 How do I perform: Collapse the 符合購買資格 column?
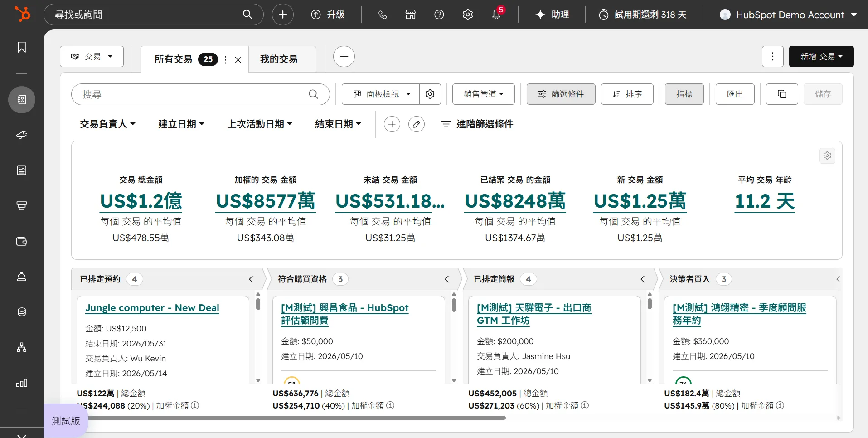447,279
